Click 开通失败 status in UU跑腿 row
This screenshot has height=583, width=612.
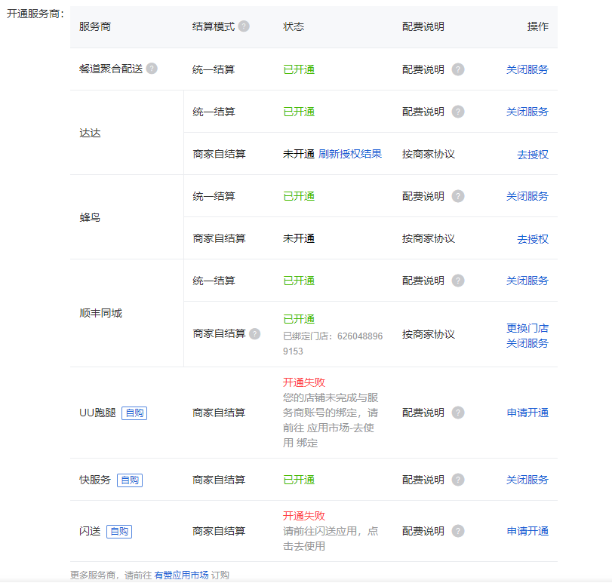click(304, 382)
